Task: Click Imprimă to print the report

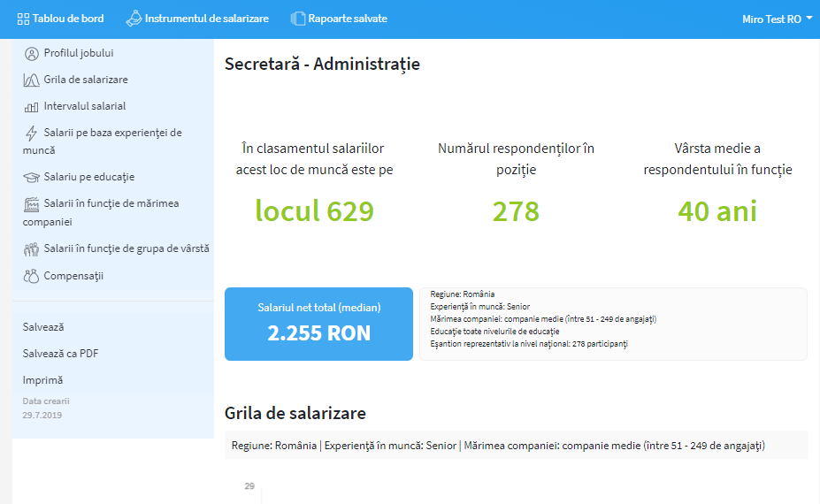Action: point(42,380)
